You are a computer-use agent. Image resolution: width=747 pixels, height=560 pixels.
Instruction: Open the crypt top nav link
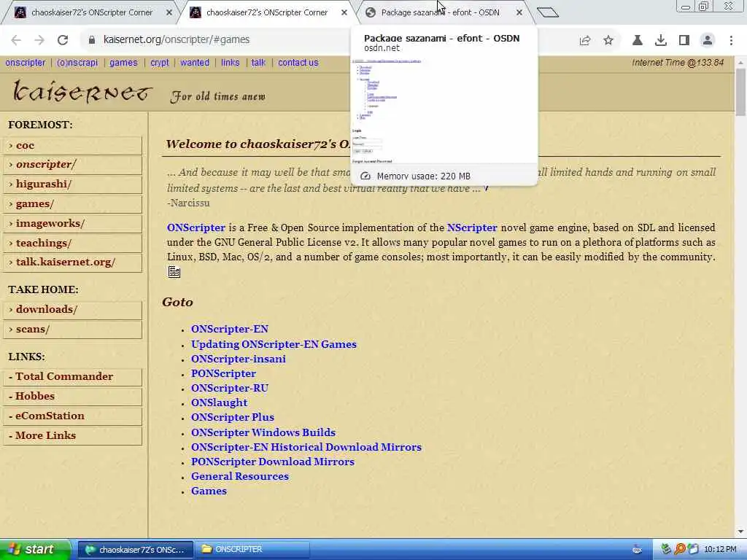pyautogui.click(x=160, y=63)
